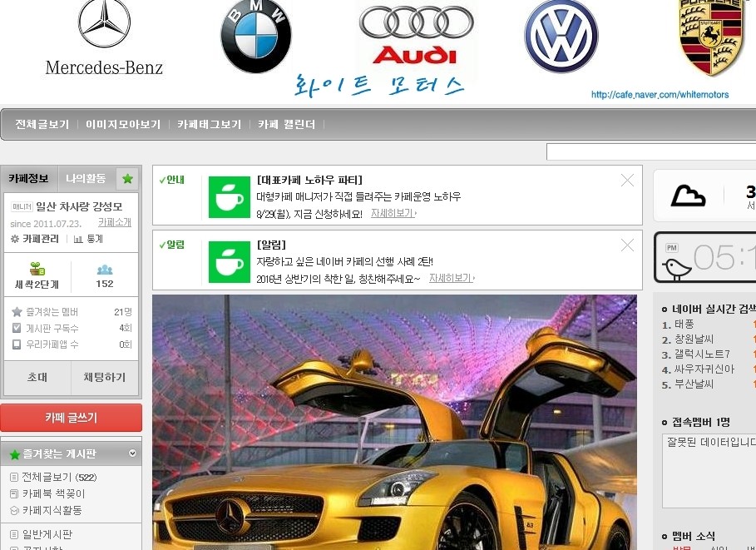The width and height of the screenshot is (756, 550).
Task: Click the manager name 일산 차사랑 강성모
Action: (x=80, y=206)
